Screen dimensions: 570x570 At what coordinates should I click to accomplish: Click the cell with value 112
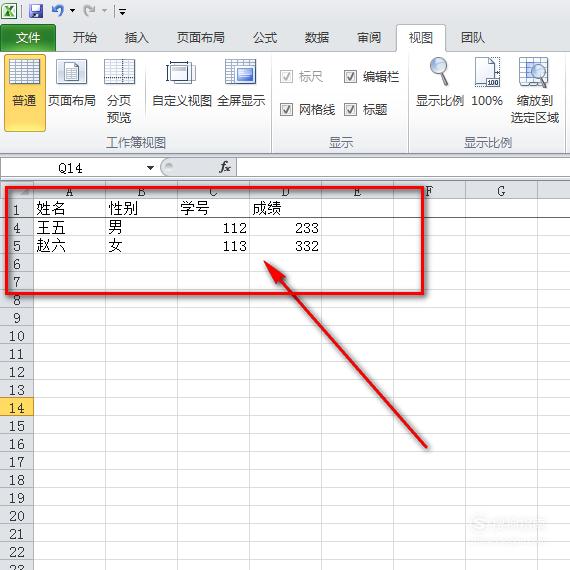tap(213, 228)
